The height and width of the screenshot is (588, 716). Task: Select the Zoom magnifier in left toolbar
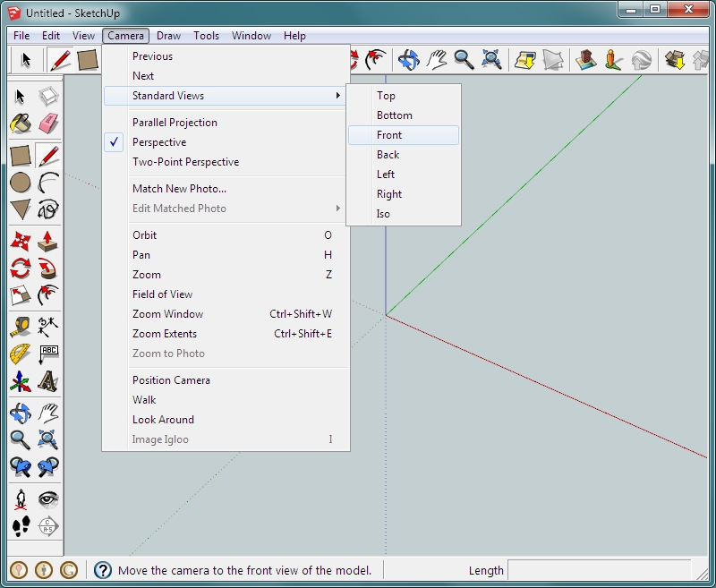click(20, 440)
